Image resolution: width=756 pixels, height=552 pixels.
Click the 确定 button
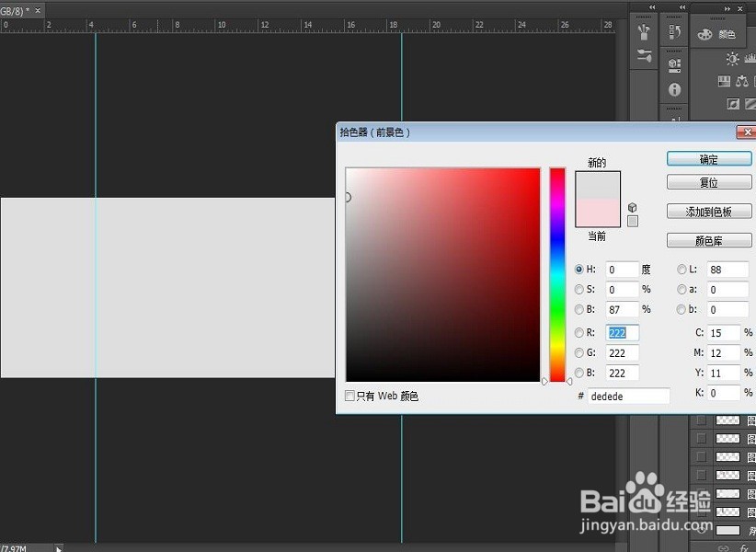tap(709, 159)
